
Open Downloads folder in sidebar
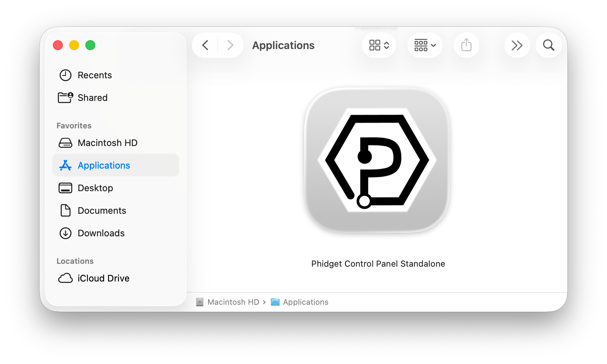coord(101,233)
